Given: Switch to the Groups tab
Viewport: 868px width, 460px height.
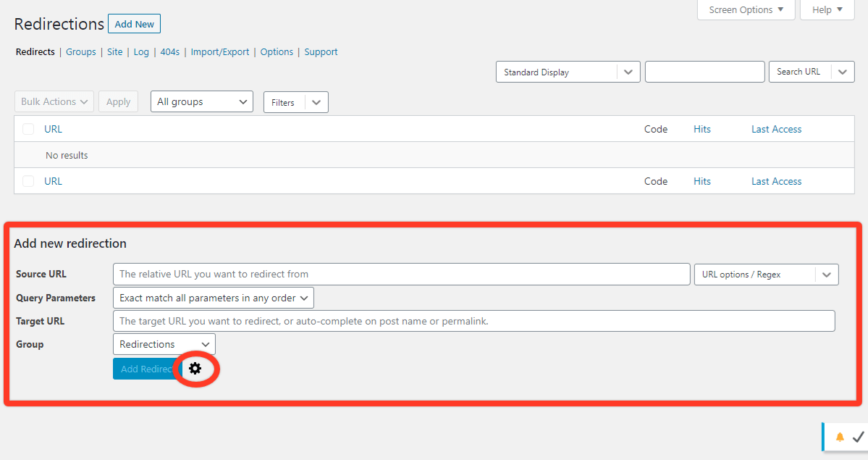Looking at the screenshot, I should pos(81,51).
